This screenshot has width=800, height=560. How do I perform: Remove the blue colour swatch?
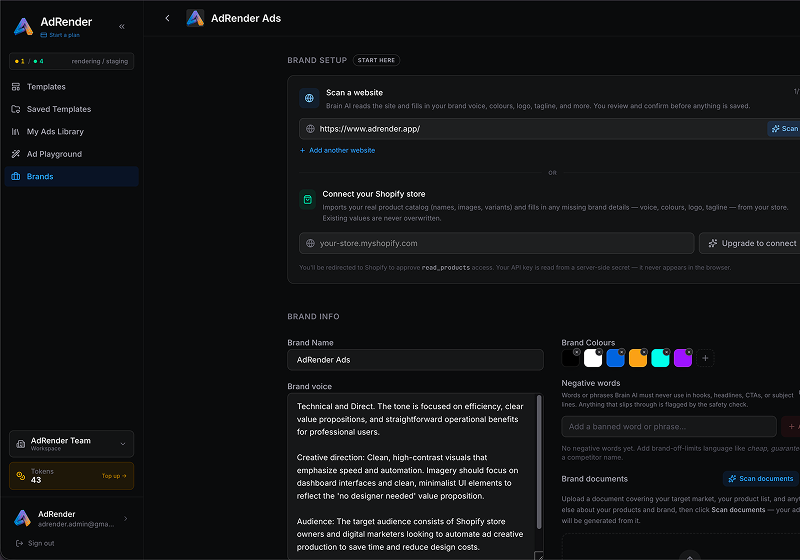pos(621,352)
